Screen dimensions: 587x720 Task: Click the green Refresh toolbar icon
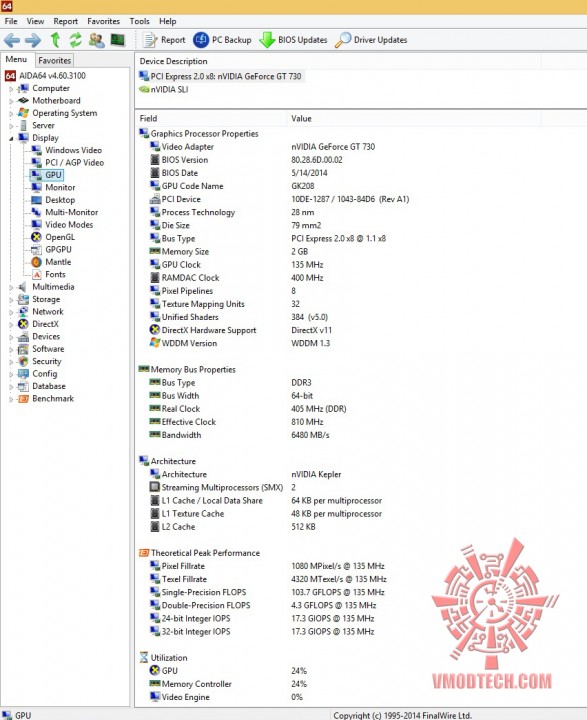point(75,40)
